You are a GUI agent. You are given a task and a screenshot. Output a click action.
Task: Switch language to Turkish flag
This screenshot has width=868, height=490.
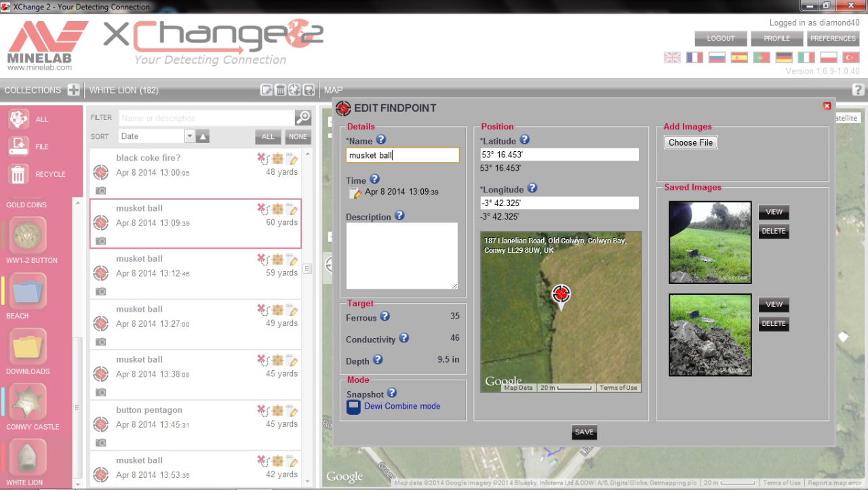(x=850, y=58)
